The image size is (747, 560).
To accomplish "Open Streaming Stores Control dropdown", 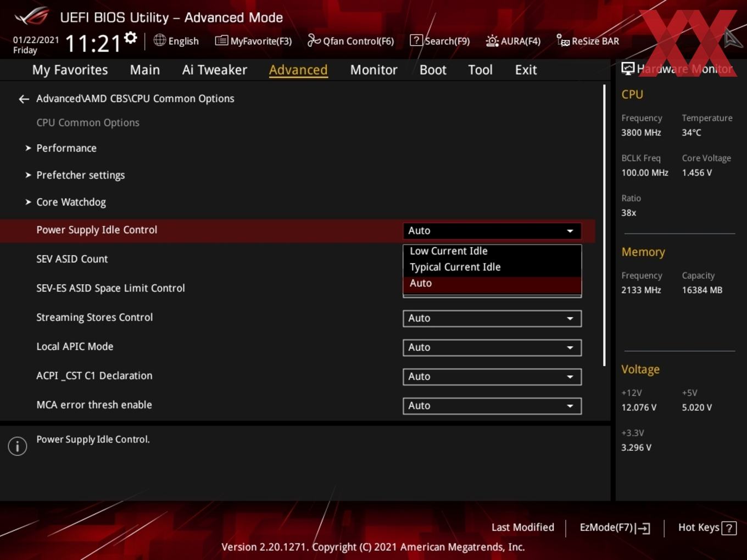I will (492, 318).
